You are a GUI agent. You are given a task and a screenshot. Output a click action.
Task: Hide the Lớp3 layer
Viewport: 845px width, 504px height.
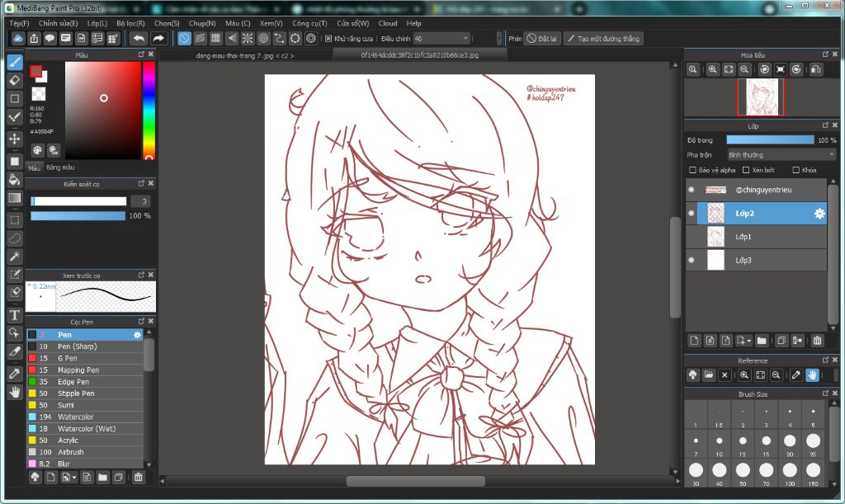tap(692, 260)
